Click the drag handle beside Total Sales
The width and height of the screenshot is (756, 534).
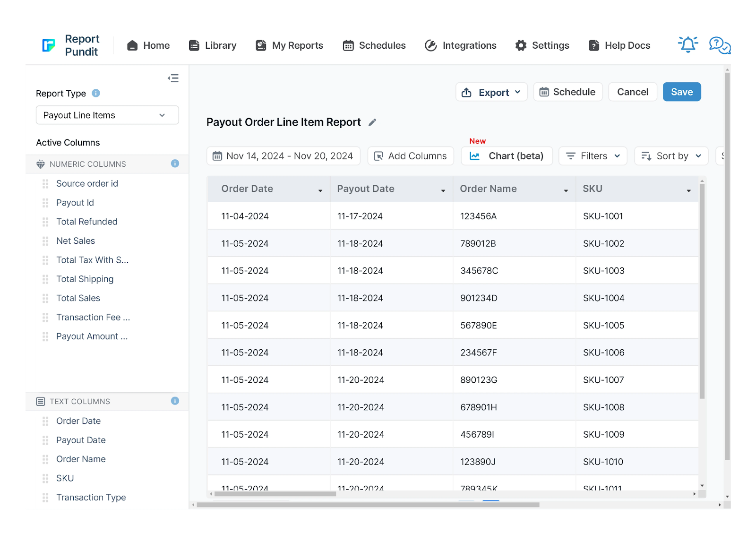45,298
